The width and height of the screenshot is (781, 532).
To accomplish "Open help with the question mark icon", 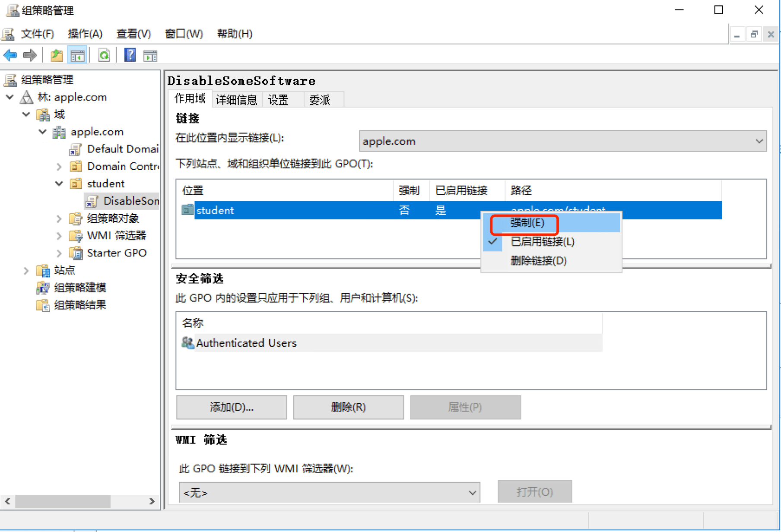I will 130,55.
